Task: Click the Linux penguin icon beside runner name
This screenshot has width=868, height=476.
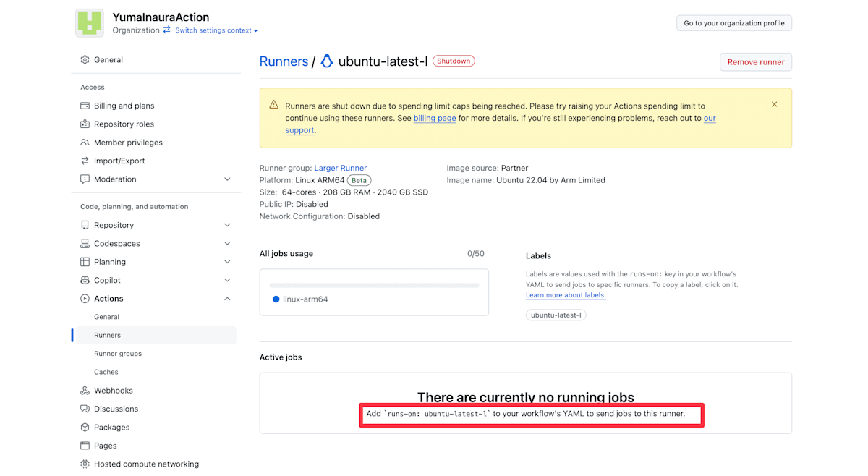Action: [327, 61]
